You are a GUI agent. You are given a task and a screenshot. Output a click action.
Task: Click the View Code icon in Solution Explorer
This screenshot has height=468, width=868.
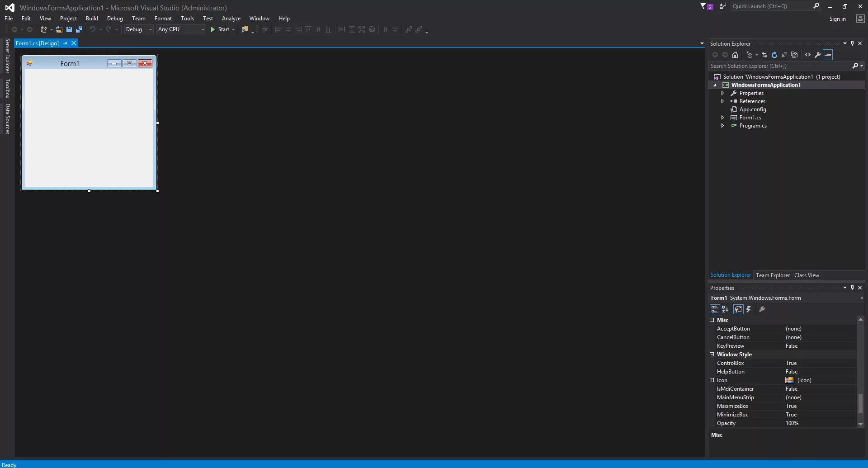(808, 55)
